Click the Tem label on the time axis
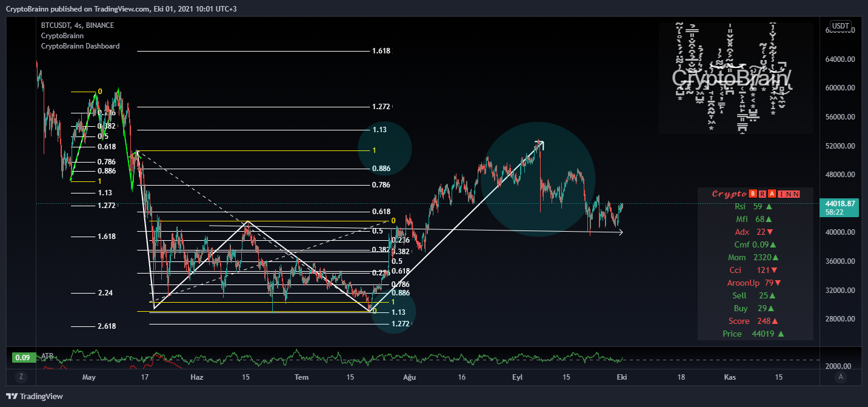Image resolution: width=868 pixels, height=407 pixels. (x=301, y=377)
